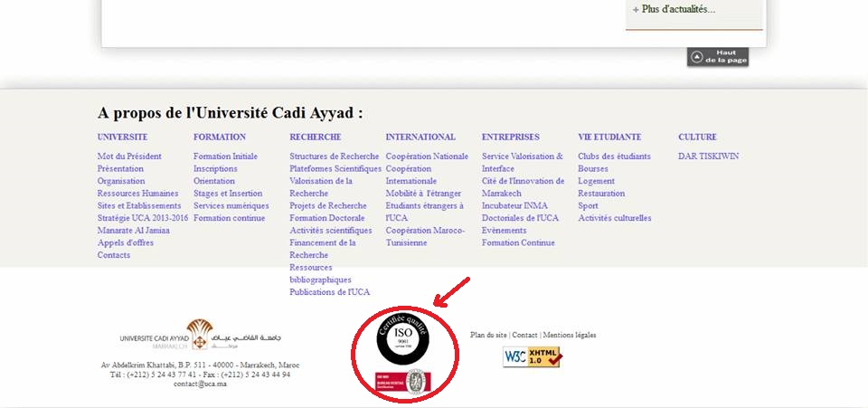Open Doctoriales de l'UCA link
The image size is (868, 408).
tap(520, 218)
